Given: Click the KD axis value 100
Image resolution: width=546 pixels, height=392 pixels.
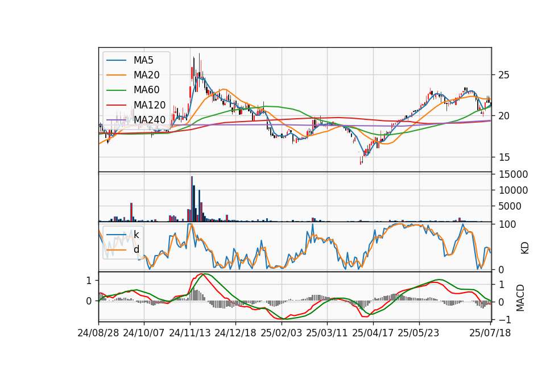Looking at the screenshot, I should tap(507, 224).
